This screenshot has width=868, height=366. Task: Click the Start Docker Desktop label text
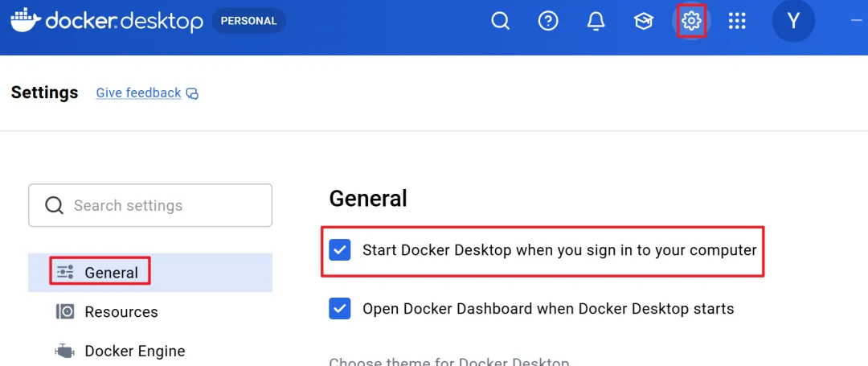(559, 250)
